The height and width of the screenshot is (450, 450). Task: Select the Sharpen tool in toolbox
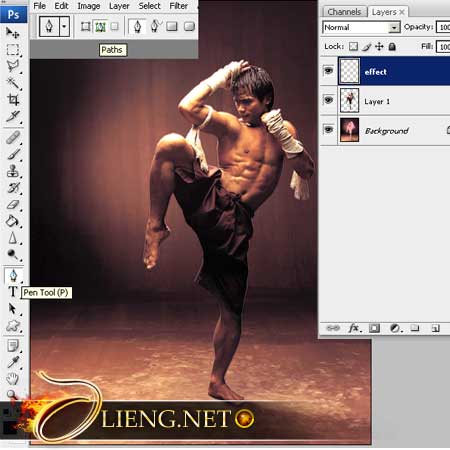pyautogui.click(x=13, y=238)
